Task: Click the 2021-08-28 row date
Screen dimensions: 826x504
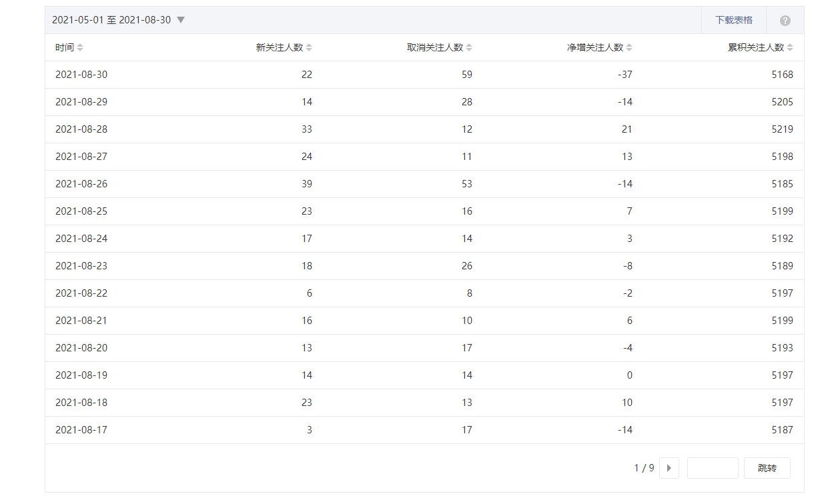Action: point(81,129)
